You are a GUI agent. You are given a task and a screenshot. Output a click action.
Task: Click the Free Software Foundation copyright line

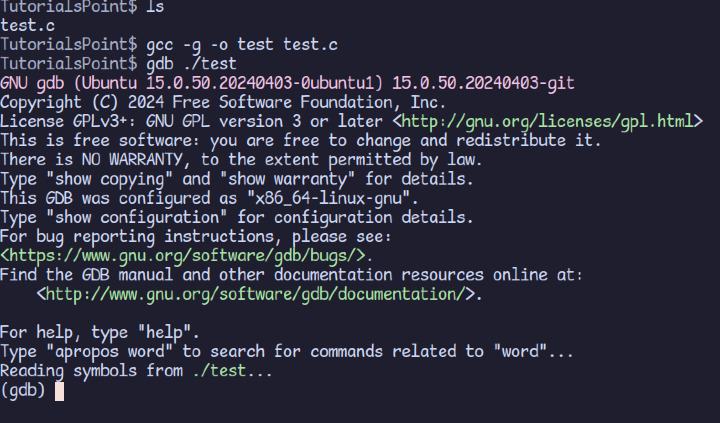(x=223, y=102)
